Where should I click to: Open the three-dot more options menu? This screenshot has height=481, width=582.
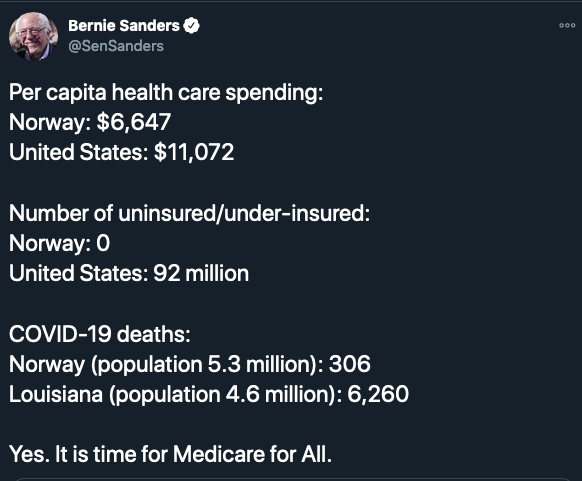click(x=567, y=26)
